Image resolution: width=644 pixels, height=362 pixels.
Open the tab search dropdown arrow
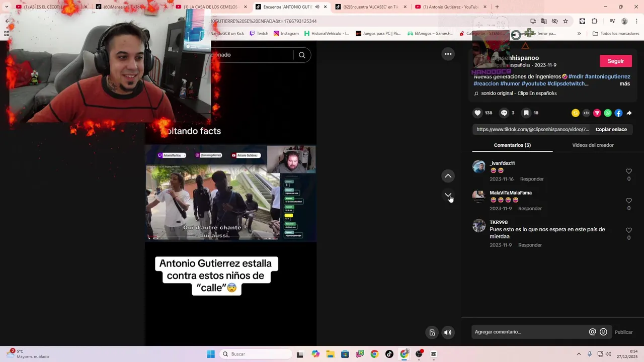(7, 7)
